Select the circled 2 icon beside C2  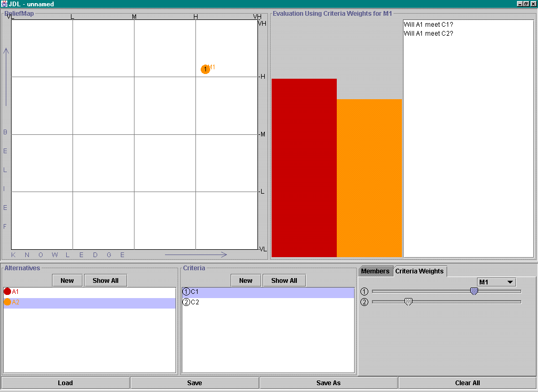[187, 302]
